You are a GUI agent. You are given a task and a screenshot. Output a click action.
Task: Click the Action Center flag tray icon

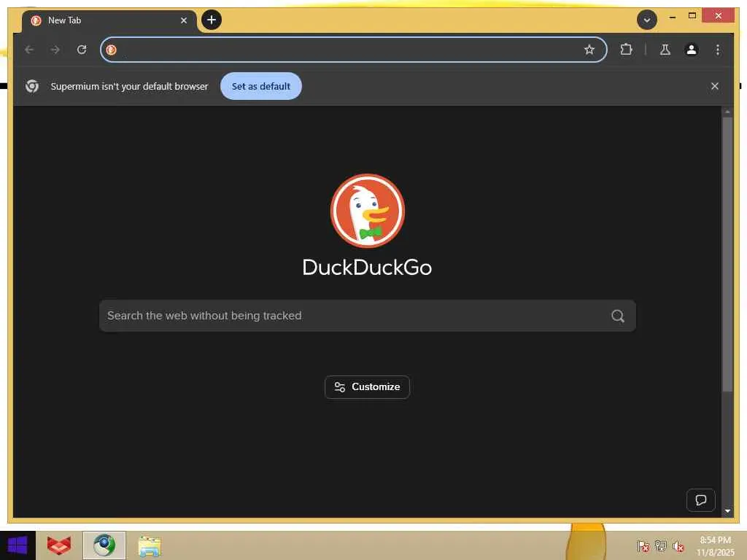tap(643, 545)
